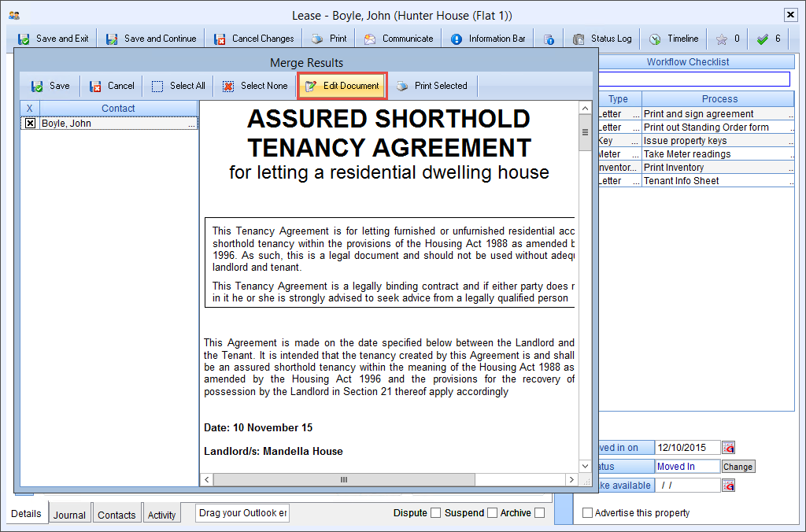Click the horizontal scrollbar thumb in document

tap(344, 479)
